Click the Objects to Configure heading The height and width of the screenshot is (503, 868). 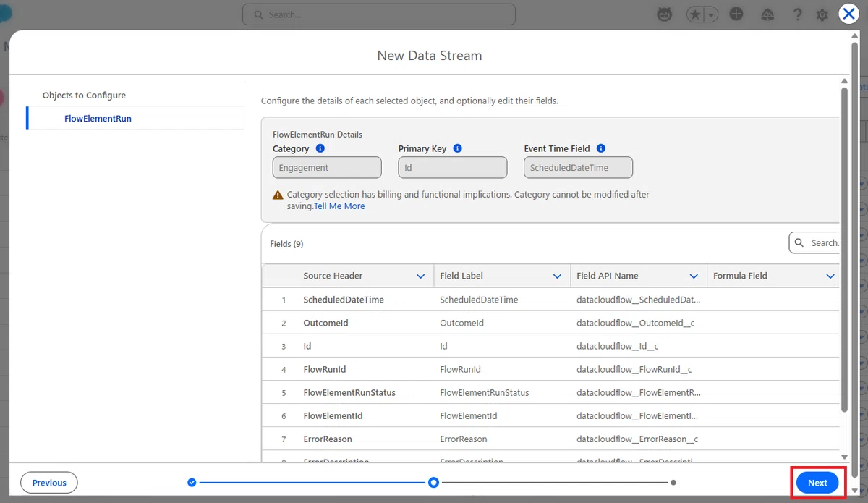coord(84,95)
